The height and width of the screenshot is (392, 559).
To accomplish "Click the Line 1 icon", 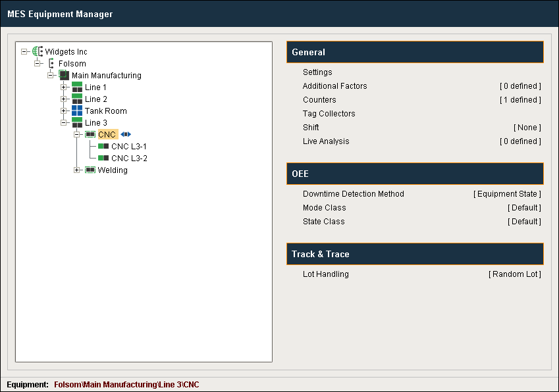I will click(x=77, y=87).
